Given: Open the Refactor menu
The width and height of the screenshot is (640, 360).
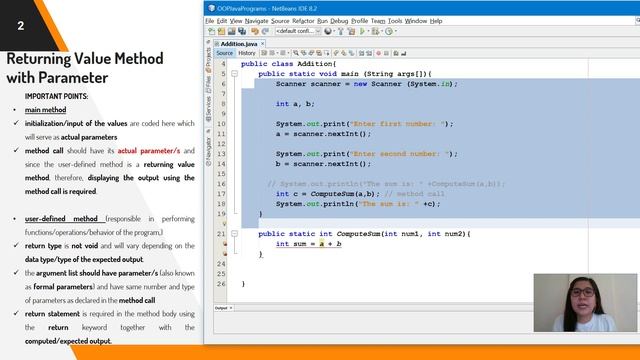Looking at the screenshot, I should tap(303, 21).
